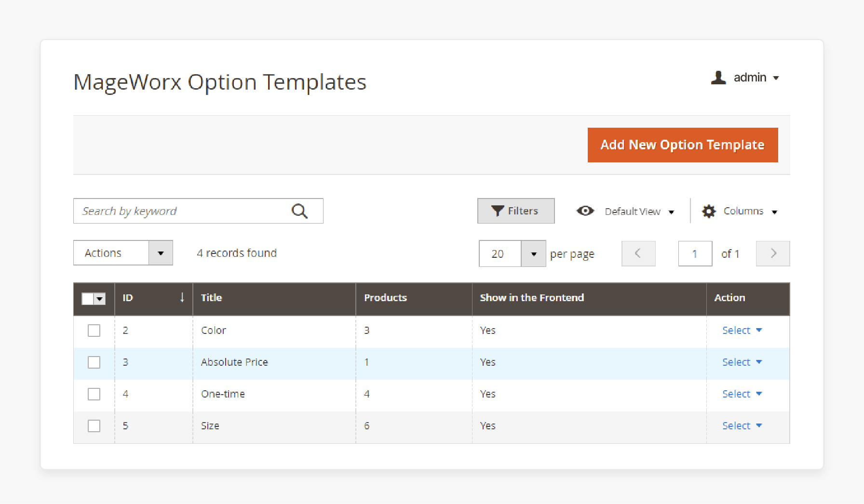864x504 pixels.
Task: Click the MageWorx Option Templates heading
Action: (220, 82)
